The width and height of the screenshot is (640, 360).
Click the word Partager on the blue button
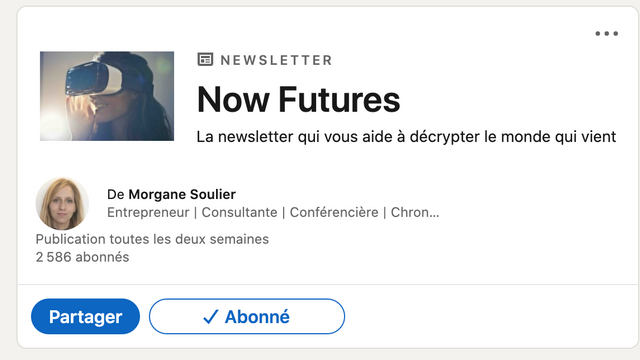click(x=85, y=317)
